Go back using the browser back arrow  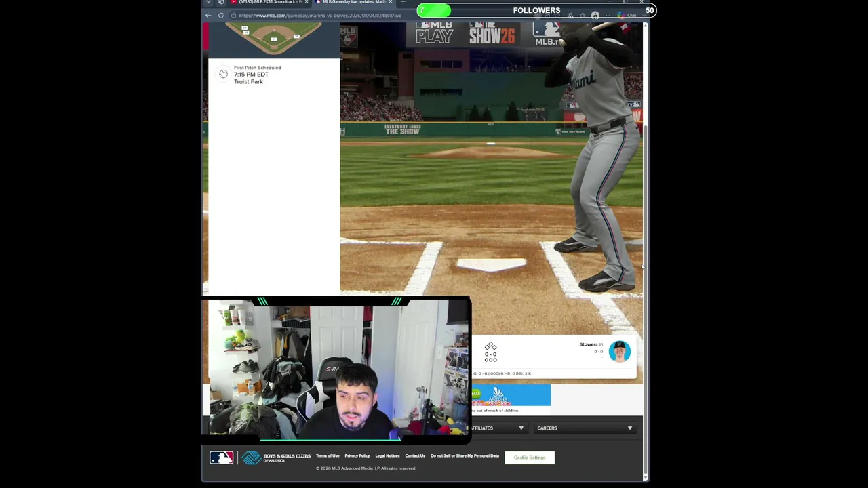click(x=208, y=15)
